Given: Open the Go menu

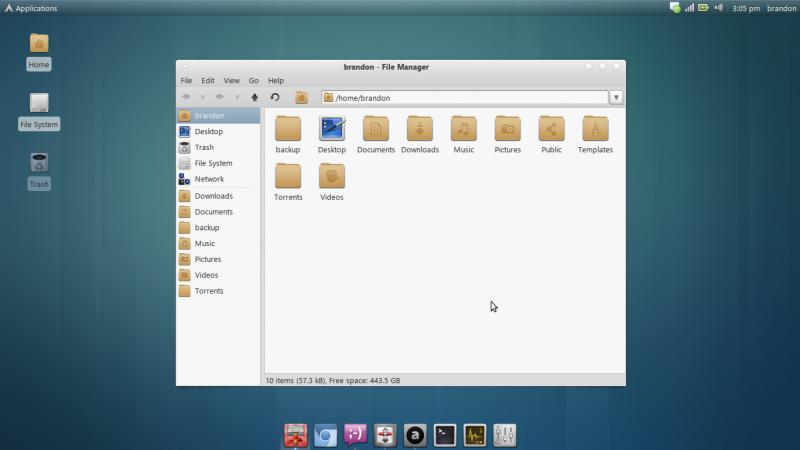Looking at the screenshot, I should click(254, 81).
